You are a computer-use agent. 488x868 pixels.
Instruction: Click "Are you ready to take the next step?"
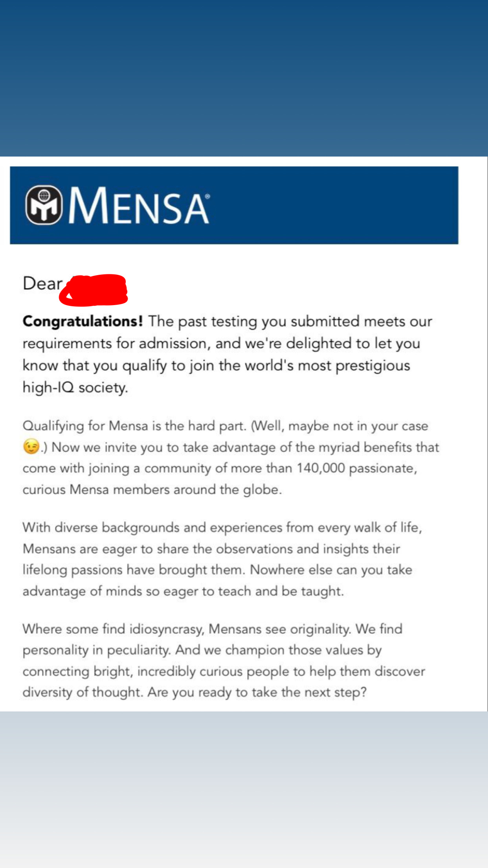(x=257, y=692)
